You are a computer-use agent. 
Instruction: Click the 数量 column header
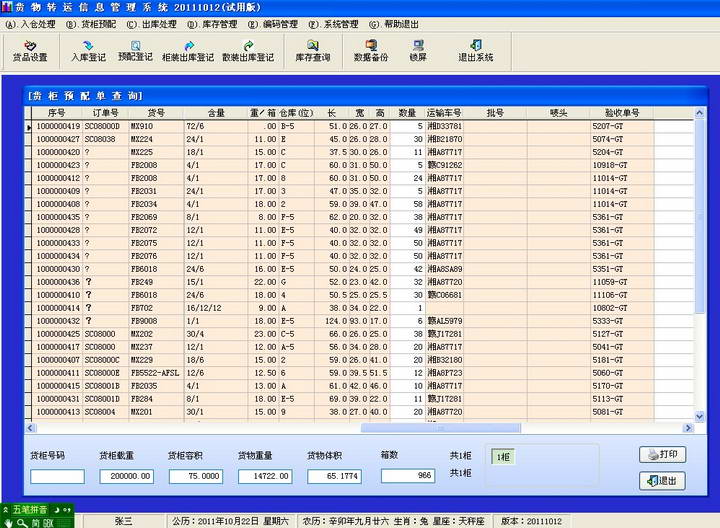407,112
